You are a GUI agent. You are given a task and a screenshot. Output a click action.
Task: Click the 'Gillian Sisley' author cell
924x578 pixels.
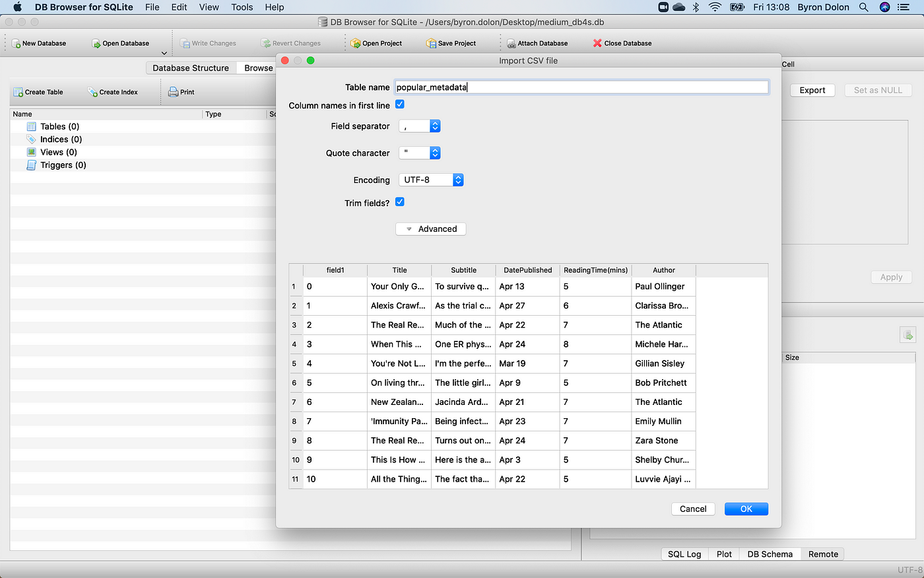(663, 363)
